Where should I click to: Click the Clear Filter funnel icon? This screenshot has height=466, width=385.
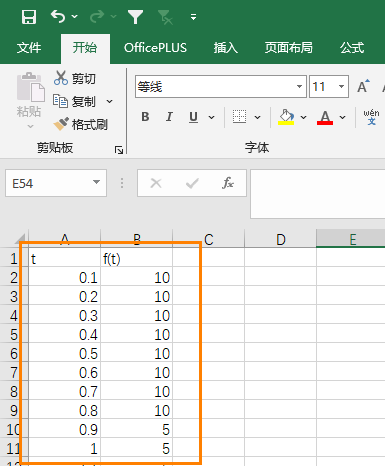(165, 17)
